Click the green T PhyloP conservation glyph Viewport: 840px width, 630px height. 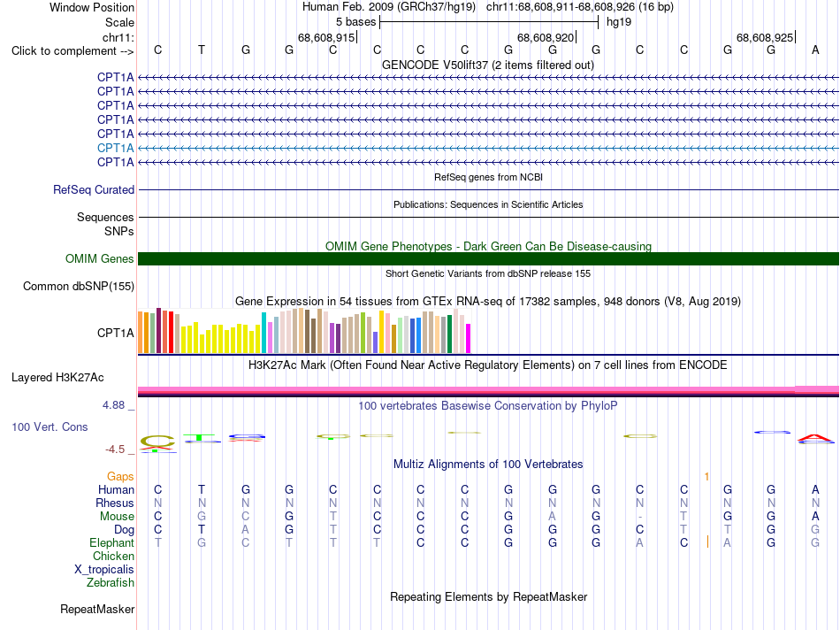click(199, 437)
